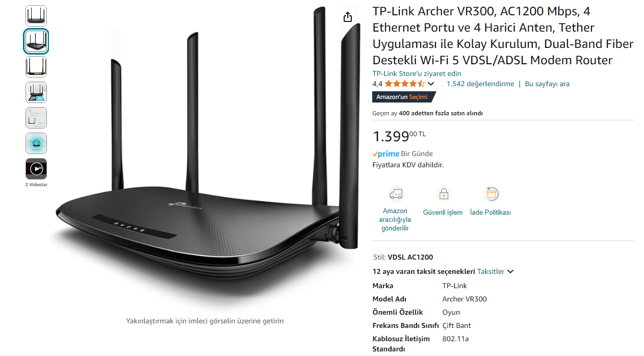Select the fourth thumbnail with router diagram
The image size is (644, 356).
tap(36, 92)
